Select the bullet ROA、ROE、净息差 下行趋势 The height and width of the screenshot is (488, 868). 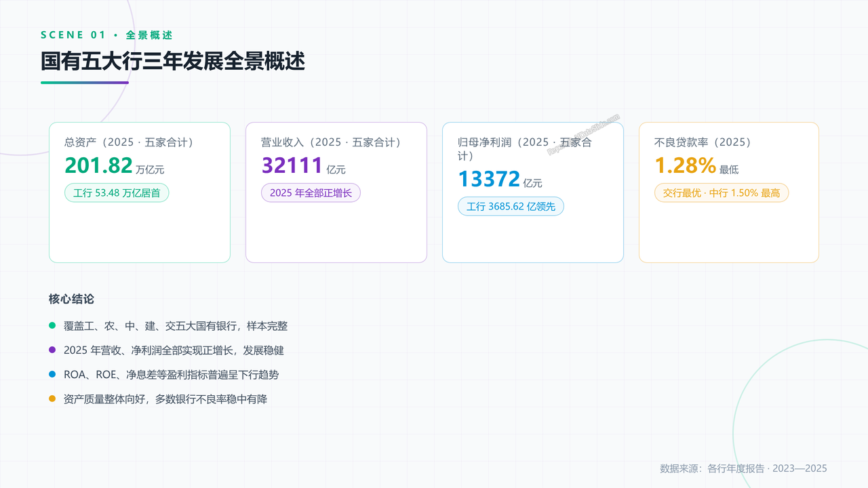[171, 375]
